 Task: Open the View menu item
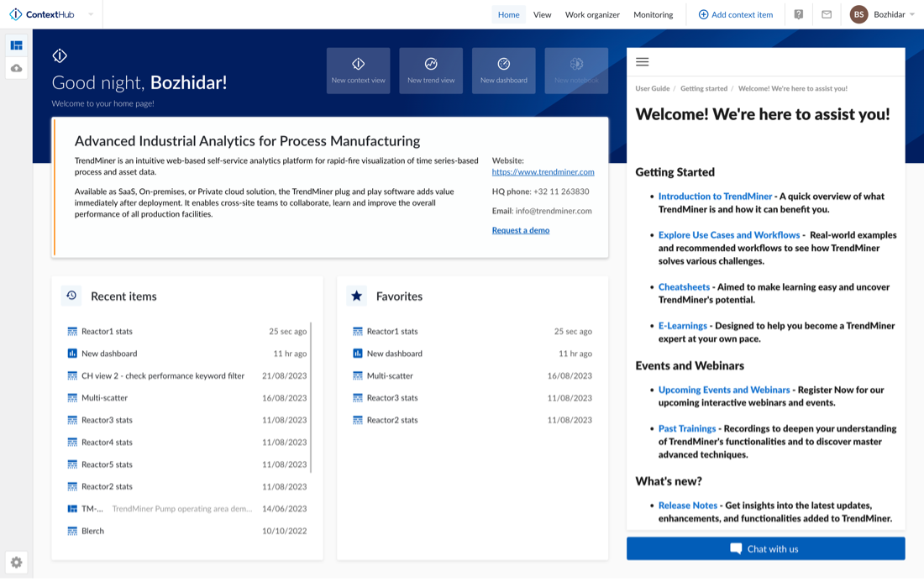542,14
